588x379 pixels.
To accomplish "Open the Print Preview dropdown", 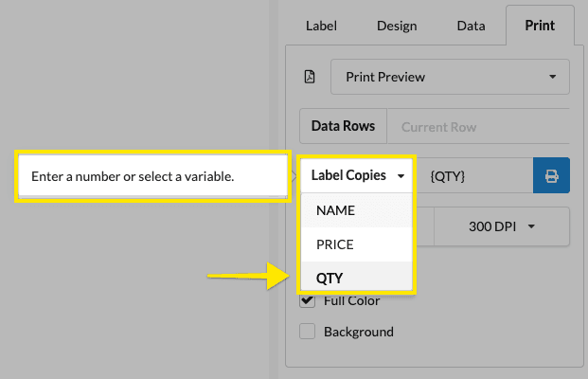I will pos(450,77).
